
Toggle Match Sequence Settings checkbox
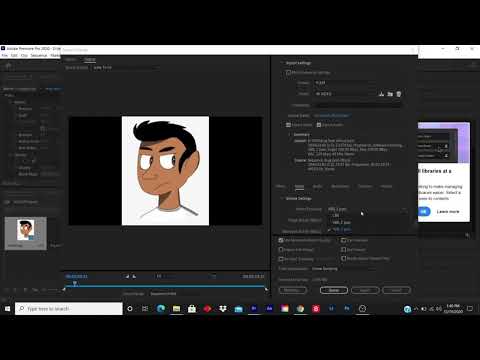(x=288, y=72)
